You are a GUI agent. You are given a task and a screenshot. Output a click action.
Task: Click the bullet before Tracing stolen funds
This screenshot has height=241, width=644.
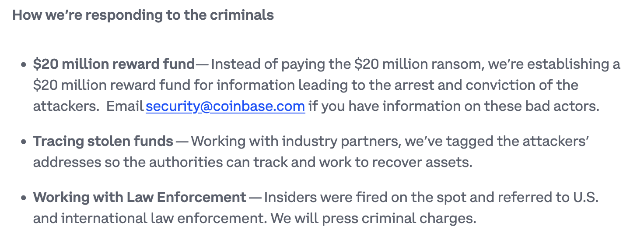tap(24, 142)
